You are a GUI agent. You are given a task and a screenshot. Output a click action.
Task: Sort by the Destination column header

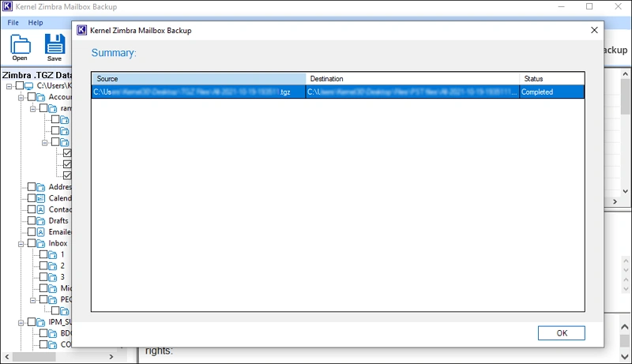coord(412,78)
